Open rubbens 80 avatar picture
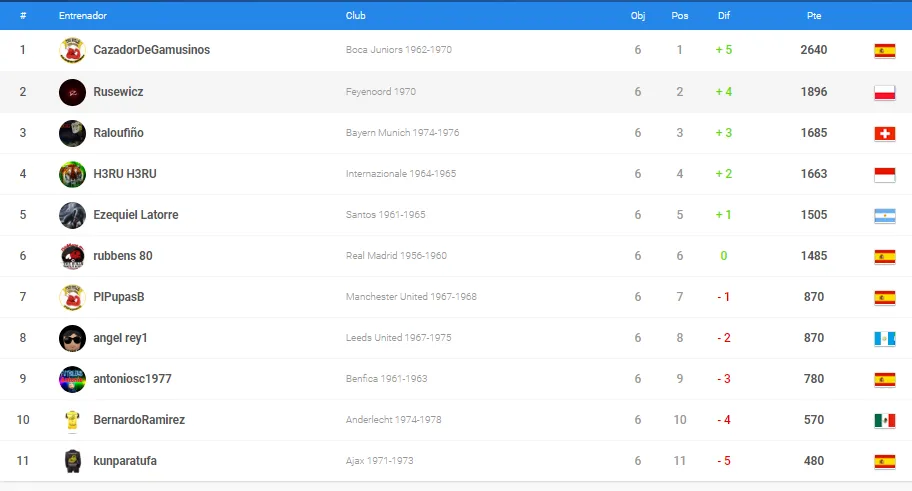The width and height of the screenshot is (912, 491). point(72,256)
